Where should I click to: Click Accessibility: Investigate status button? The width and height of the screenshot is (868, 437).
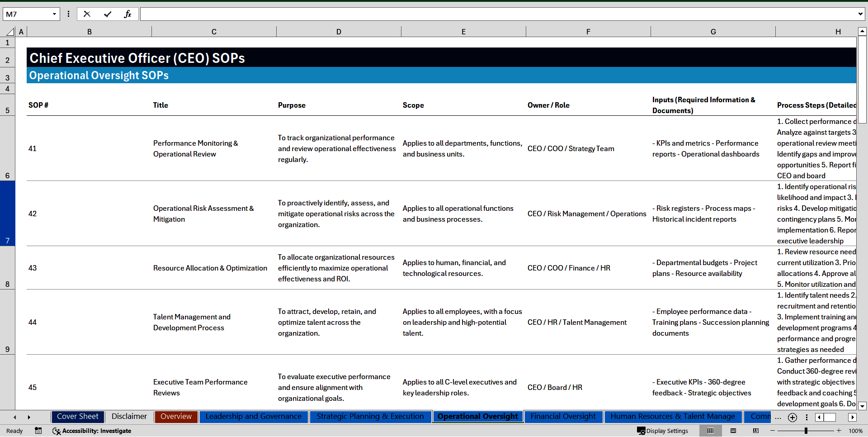tap(92, 431)
